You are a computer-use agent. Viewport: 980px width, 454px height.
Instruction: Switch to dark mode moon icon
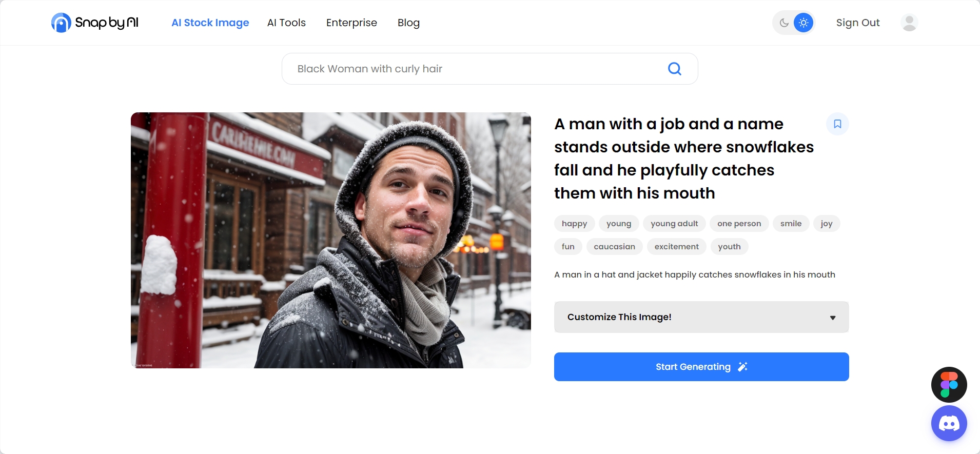point(784,23)
